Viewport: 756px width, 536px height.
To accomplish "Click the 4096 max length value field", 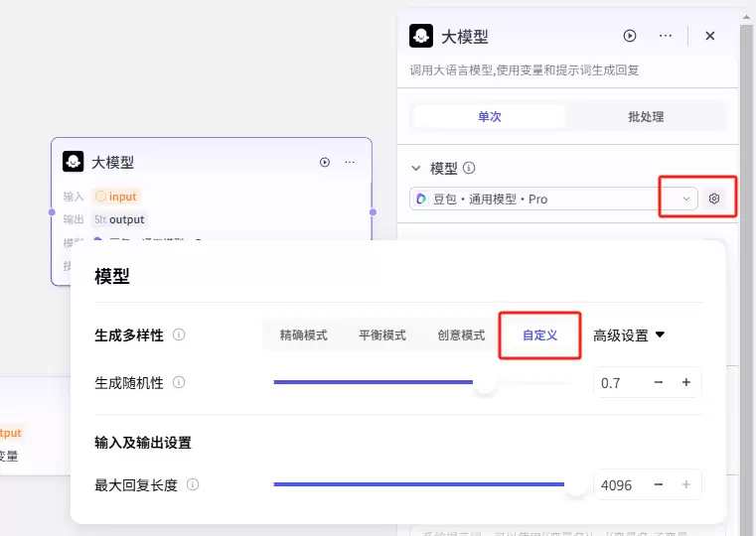I will (621, 485).
